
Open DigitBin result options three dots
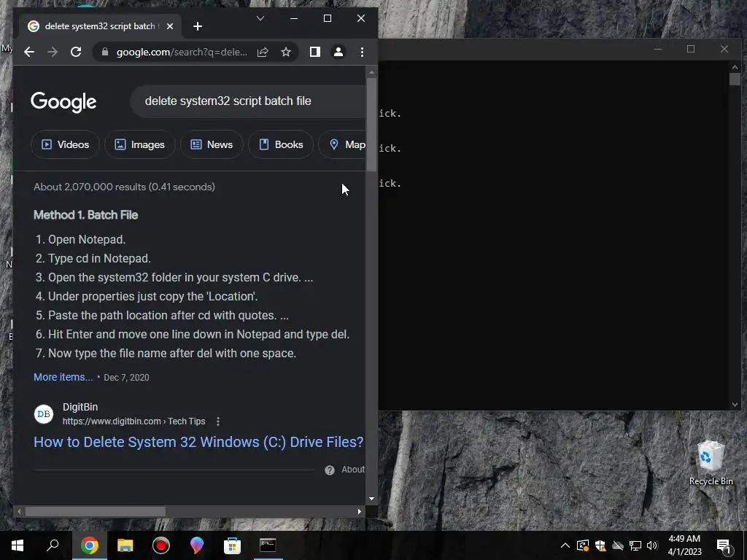click(217, 421)
